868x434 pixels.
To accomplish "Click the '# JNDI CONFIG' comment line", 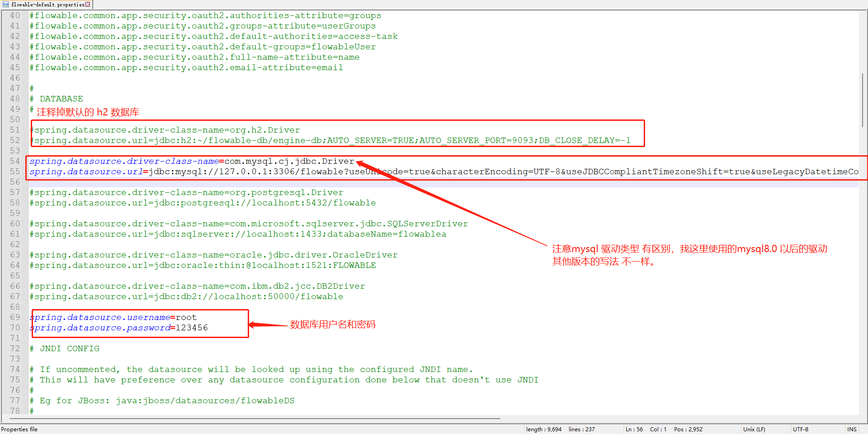I will pyautogui.click(x=65, y=348).
